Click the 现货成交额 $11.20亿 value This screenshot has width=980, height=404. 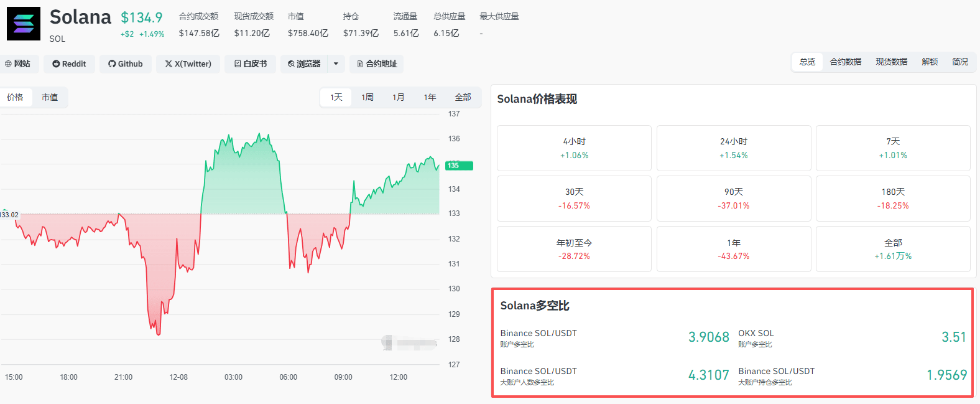252,33
